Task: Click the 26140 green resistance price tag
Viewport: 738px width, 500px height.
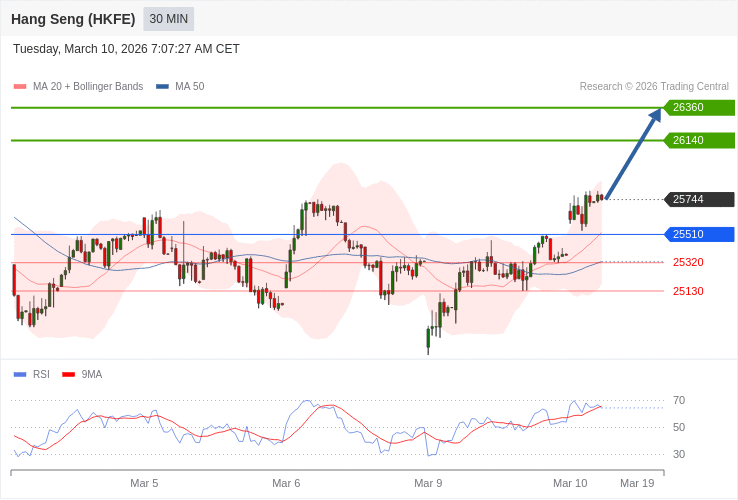Action: [699, 141]
